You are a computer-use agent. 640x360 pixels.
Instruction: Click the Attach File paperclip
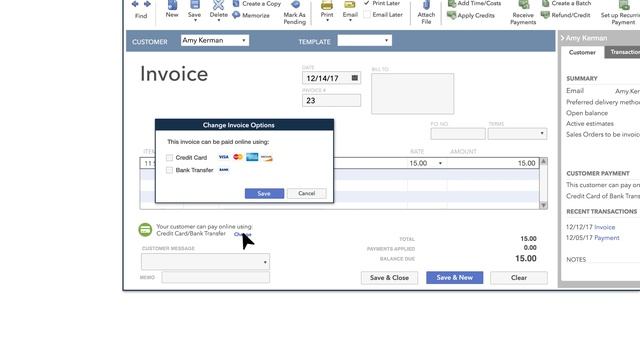pyautogui.click(x=426, y=5)
